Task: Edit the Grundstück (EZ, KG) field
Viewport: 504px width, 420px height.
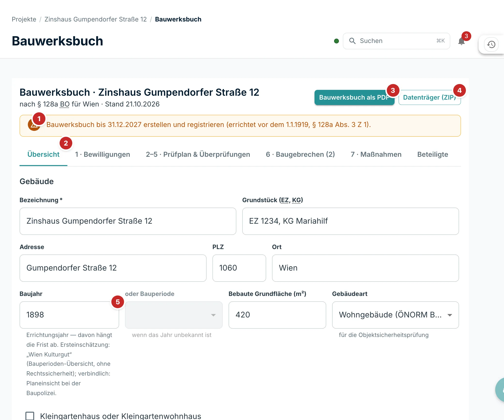Action: [350, 221]
